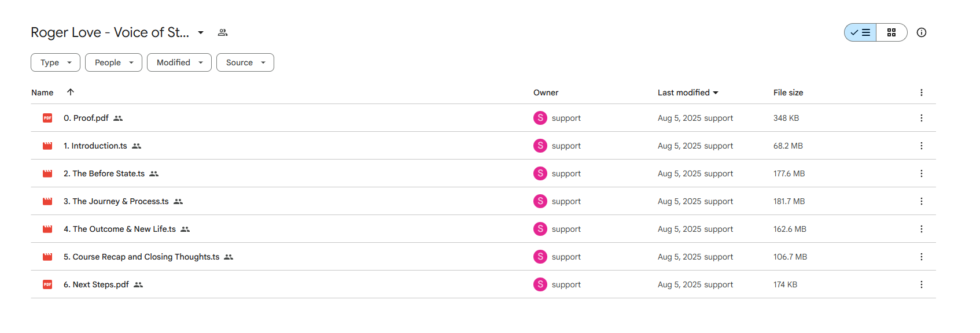The image size is (980, 333).
Task: Click the PDF icon of 0. Proof.pdf
Action: (47, 118)
